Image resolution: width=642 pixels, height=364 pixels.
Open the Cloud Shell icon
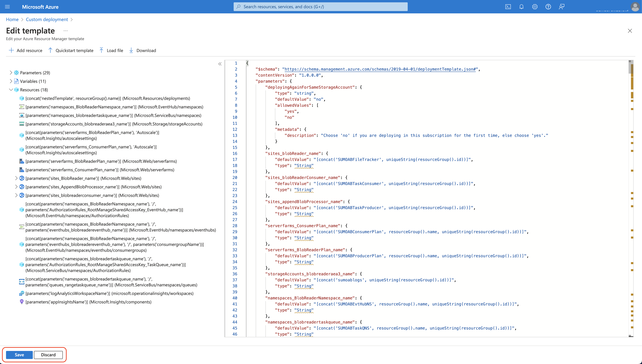coord(508,7)
